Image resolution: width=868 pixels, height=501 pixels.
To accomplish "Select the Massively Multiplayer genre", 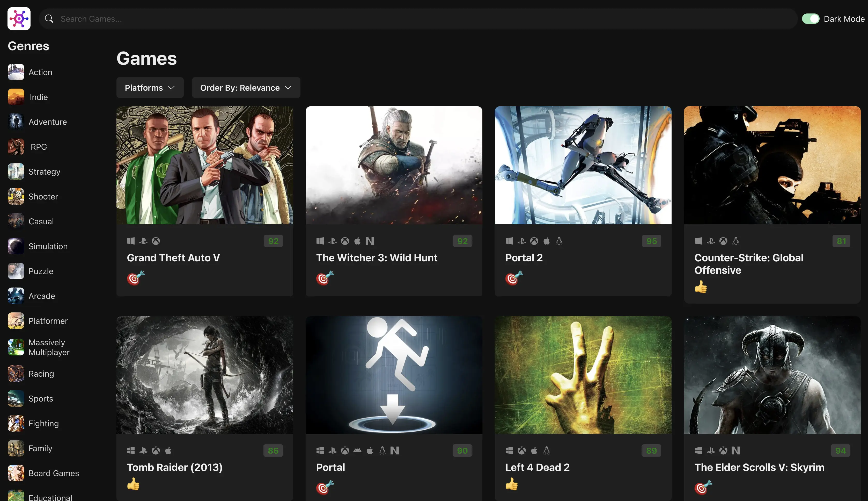I will click(49, 347).
